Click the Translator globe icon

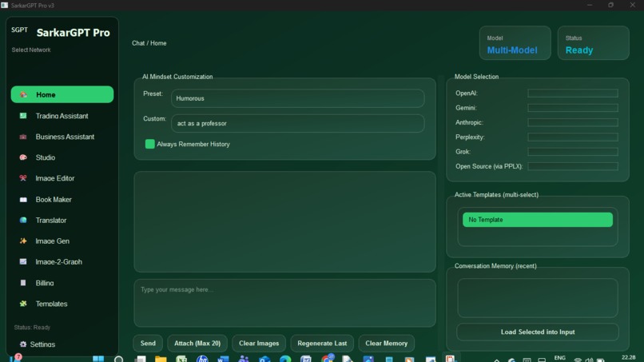23,221
